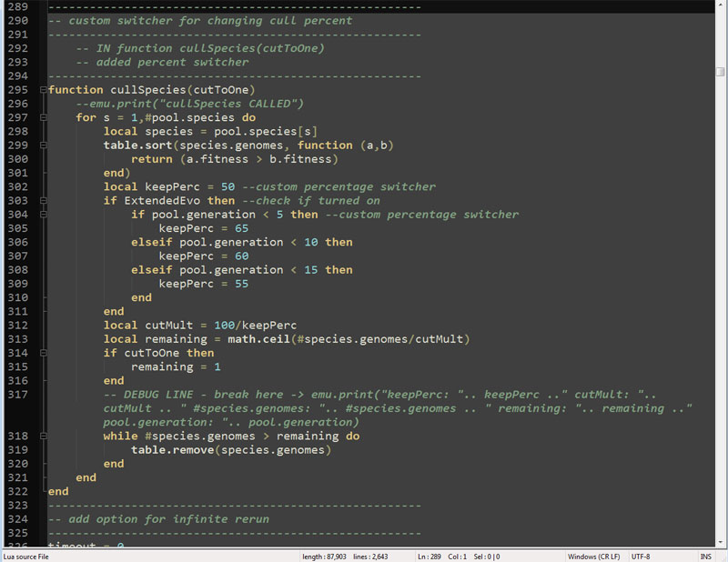728x562 pixels.
Task: Click line number 302 in the margin
Action: (x=18, y=187)
